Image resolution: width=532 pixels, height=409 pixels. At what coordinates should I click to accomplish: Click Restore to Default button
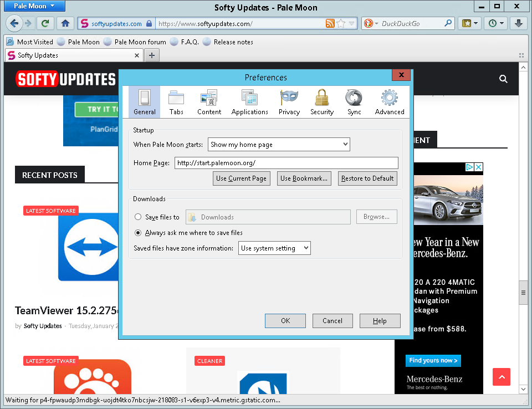[x=367, y=178]
